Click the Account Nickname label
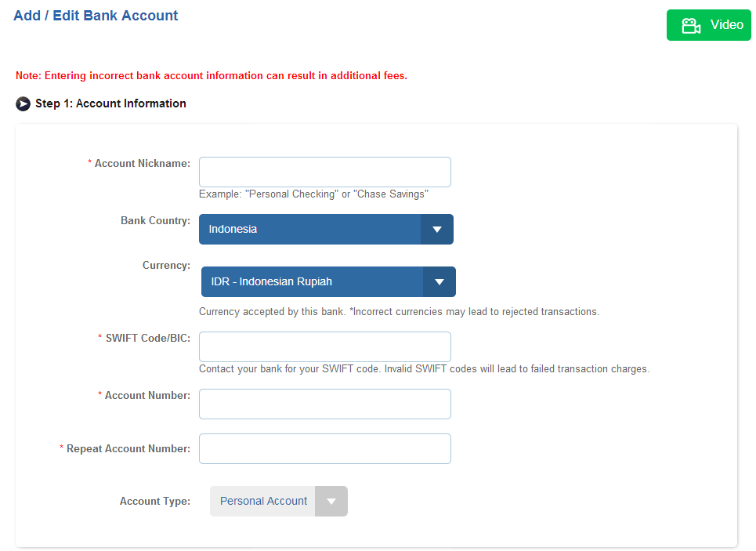This screenshot has height=551, width=756. point(142,164)
